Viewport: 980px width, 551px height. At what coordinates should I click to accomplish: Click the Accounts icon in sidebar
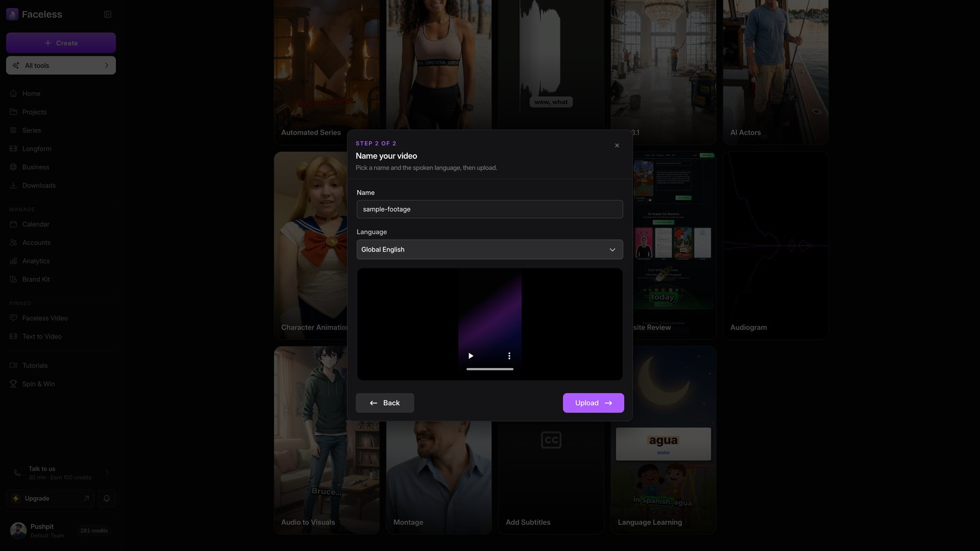click(x=13, y=242)
